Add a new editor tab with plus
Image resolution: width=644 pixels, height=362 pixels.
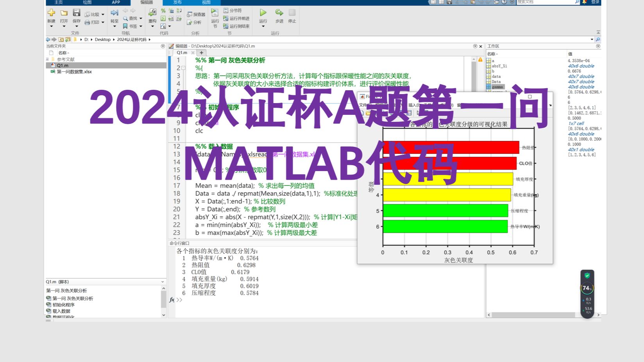(x=201, y=53)
